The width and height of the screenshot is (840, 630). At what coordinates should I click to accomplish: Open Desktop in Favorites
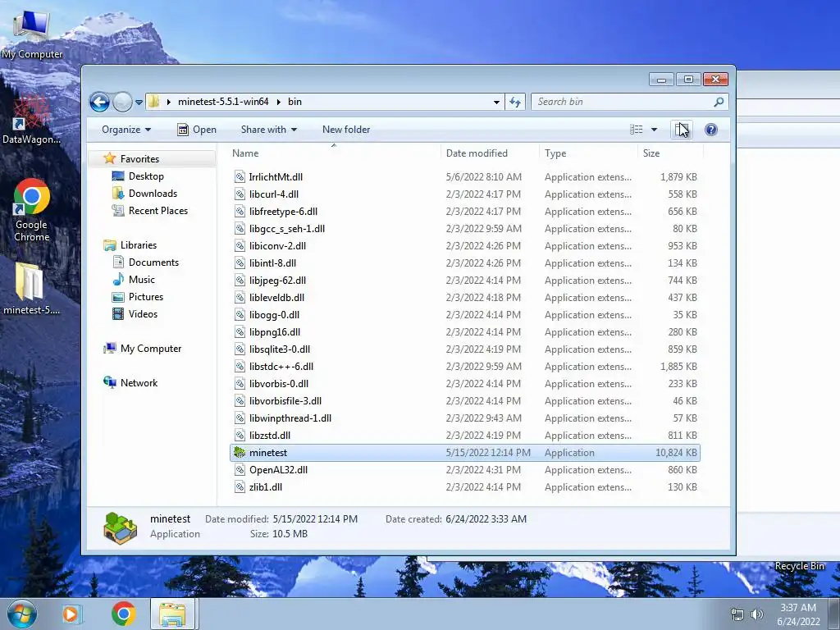[x=146, y=176]
